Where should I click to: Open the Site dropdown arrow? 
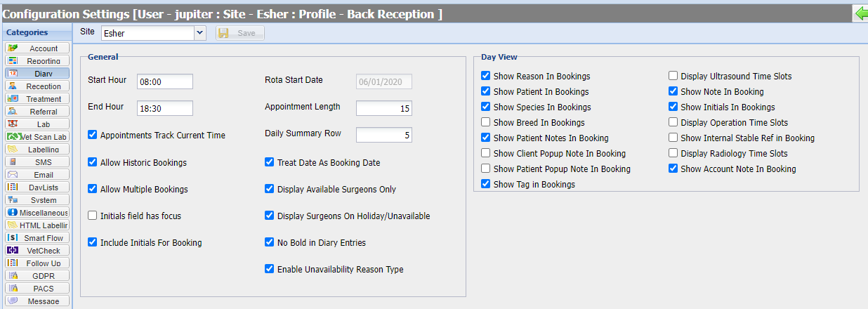[199, 32]
